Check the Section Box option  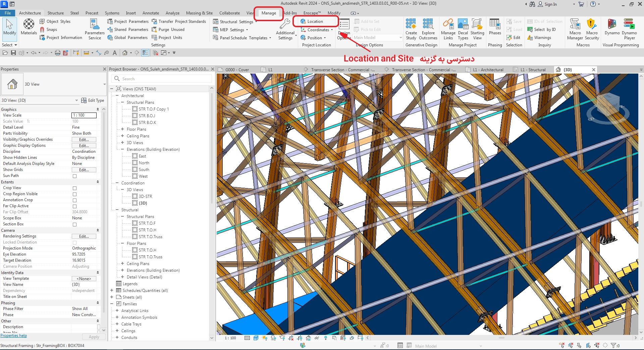[x=74, y=224]
